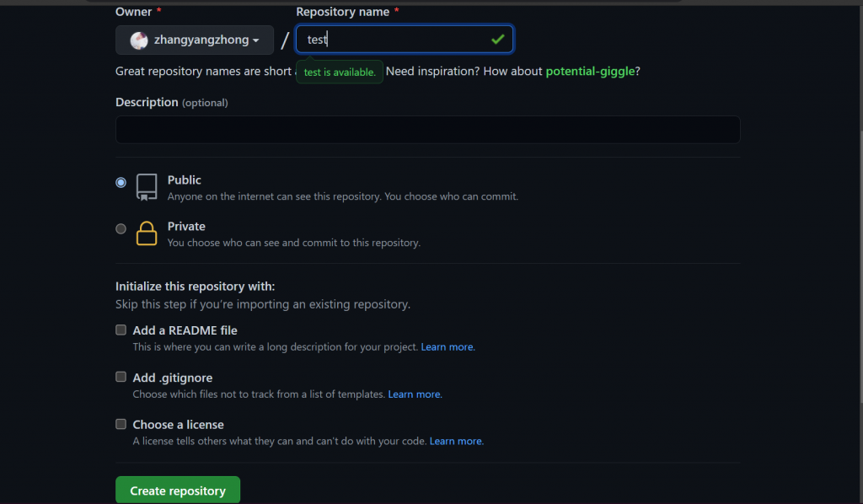Click the Public repository book icon

click(147, 188)
